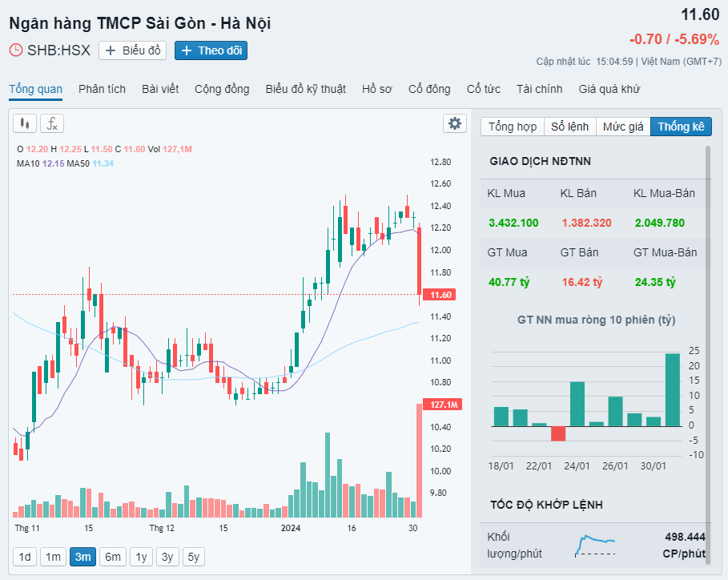Click the red 11.60 price axis label

click(x=439, y=295)
